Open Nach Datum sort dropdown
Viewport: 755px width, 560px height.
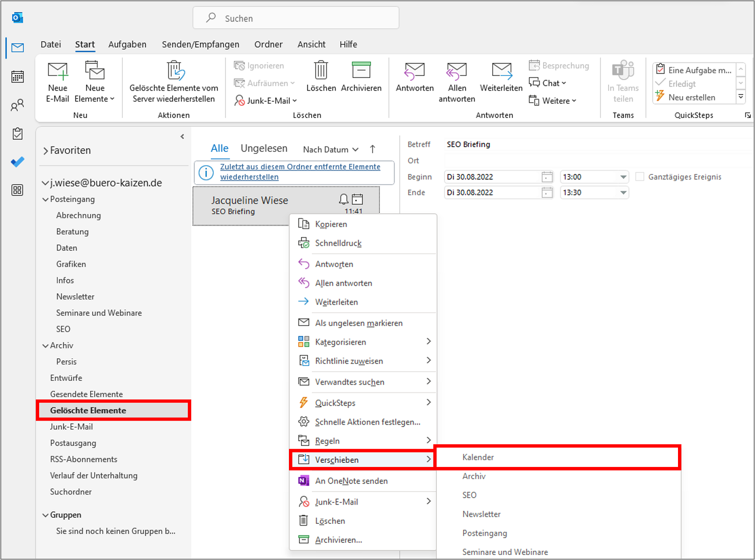pyautogui.click(x=331, y=149)
